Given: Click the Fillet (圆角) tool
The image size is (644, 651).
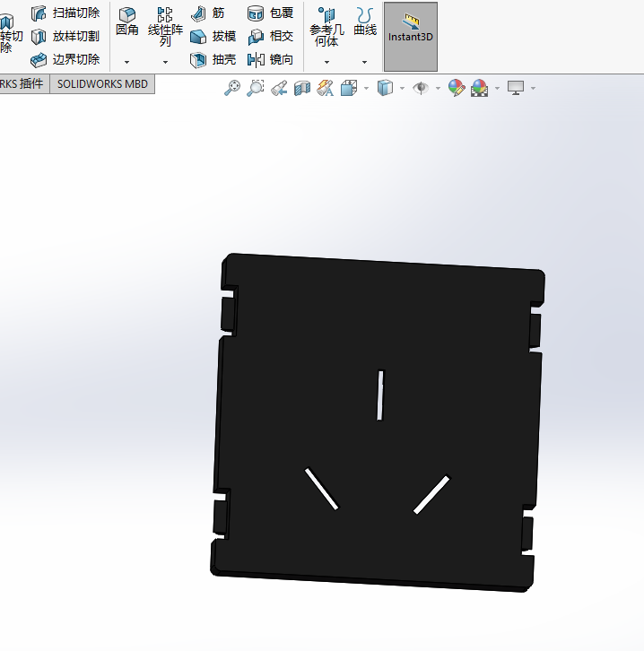Looking at the screenshot, I should click(127, 22).
